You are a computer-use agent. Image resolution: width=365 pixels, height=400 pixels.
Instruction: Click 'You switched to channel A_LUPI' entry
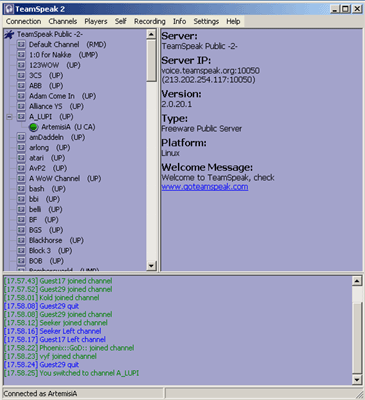tap(71, 373)
